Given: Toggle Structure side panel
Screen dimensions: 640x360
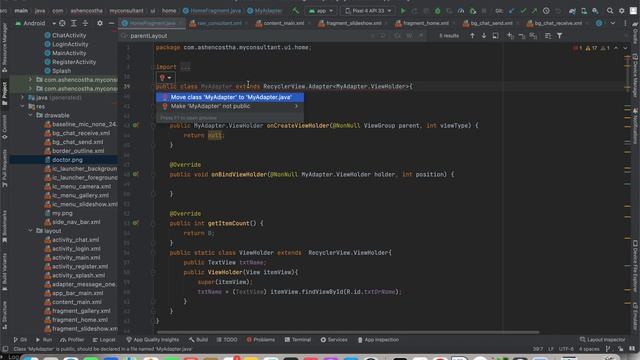Looking at the screenshot, I should click(x=4, y=315).
